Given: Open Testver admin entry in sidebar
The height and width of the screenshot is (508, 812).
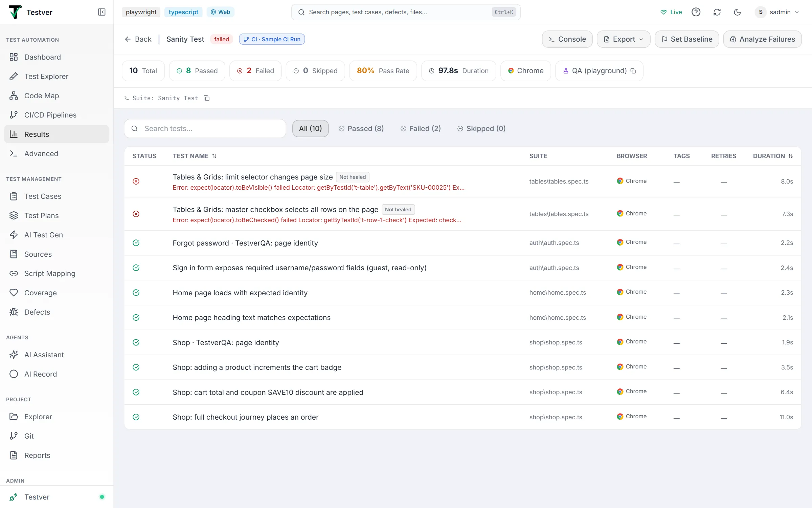Looking at the screenshot, I should point(57,497).
